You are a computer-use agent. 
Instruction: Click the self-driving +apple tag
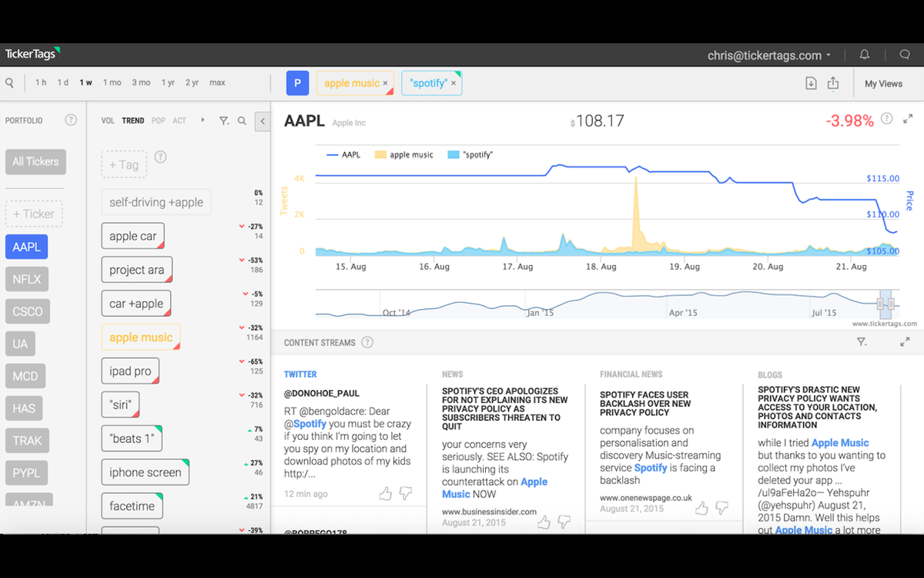pyautogui.click(x=156, y=202)
